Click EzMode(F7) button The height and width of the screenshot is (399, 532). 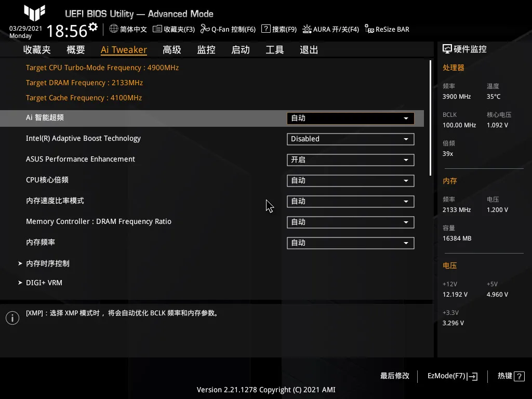coord(453,376)
